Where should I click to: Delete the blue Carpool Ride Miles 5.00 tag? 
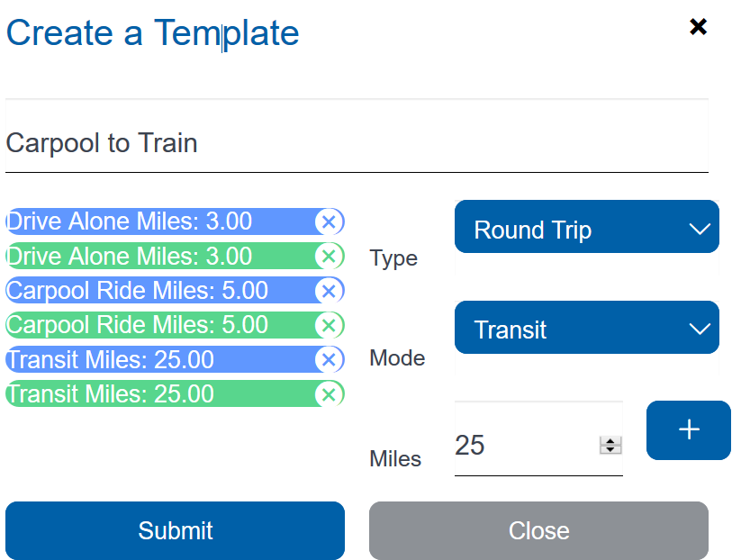click(x=329, y=291)
